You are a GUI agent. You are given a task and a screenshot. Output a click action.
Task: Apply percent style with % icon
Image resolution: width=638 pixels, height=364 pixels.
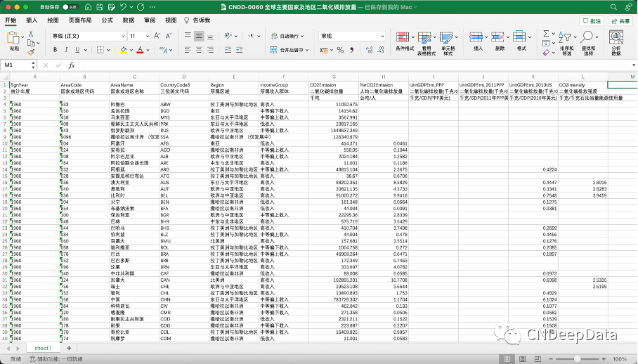pyautogui.click(x=340, y=50)
